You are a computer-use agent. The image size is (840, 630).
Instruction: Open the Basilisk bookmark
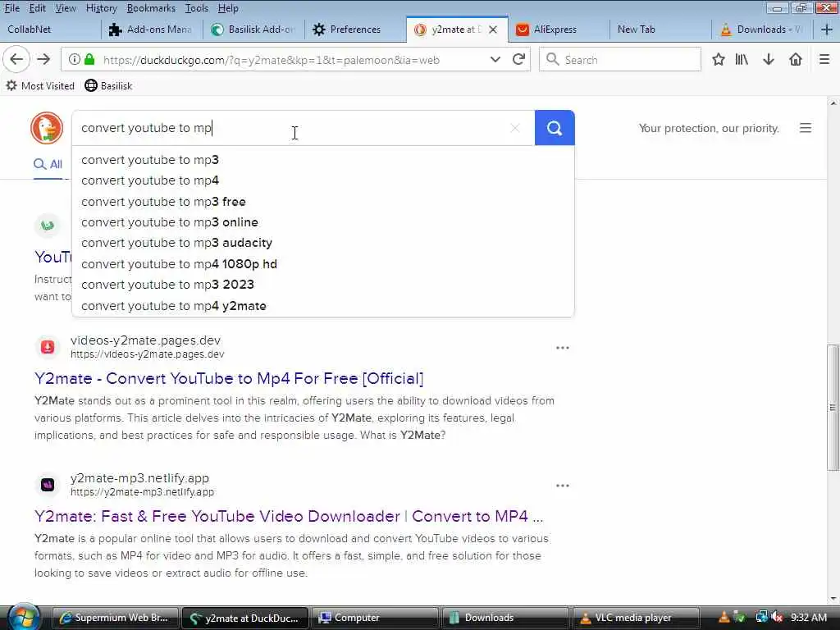(109, 85)
